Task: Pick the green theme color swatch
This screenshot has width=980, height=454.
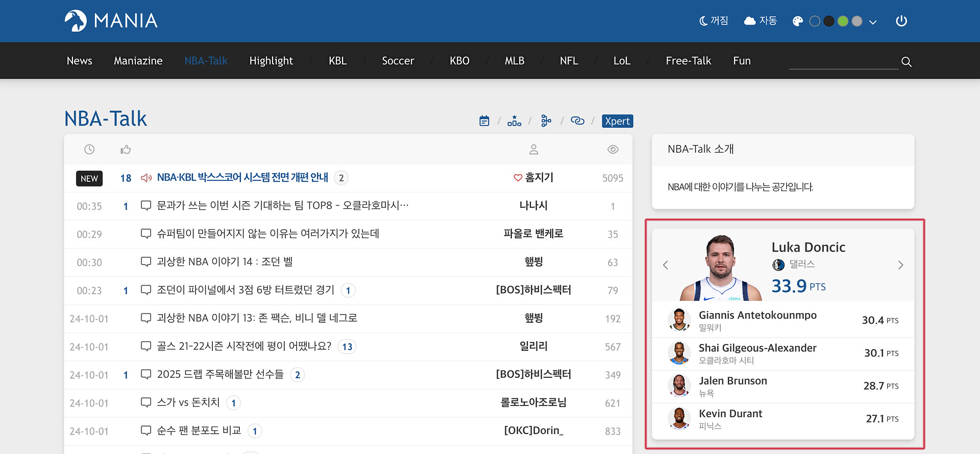Action: [x=843, y=21]
